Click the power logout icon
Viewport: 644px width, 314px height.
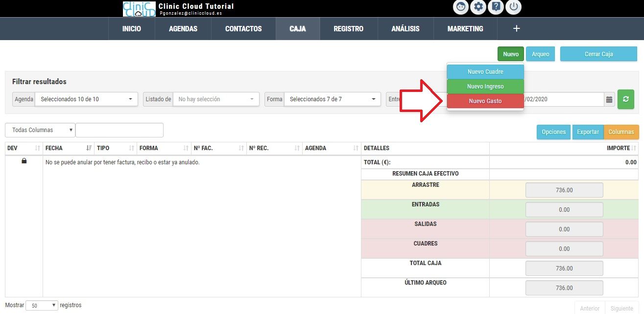pyautogui.click(x=513, y=7)
